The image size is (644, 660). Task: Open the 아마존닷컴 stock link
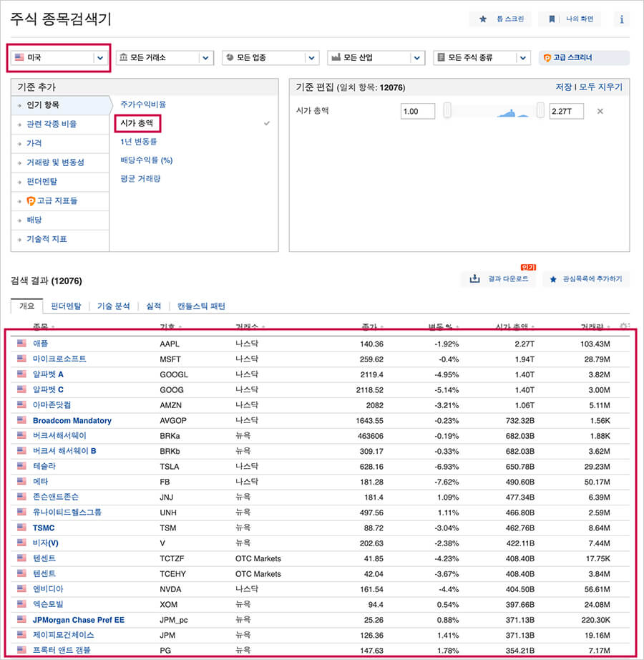pos(52,405)
